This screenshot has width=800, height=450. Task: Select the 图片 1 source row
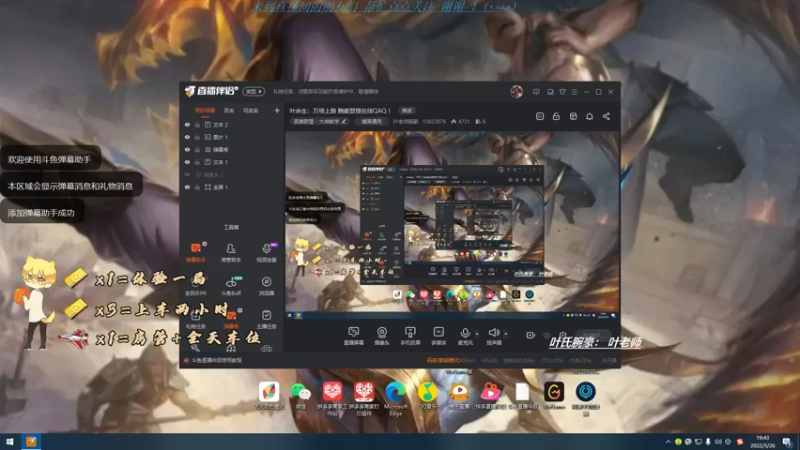(x=232, y=137)
